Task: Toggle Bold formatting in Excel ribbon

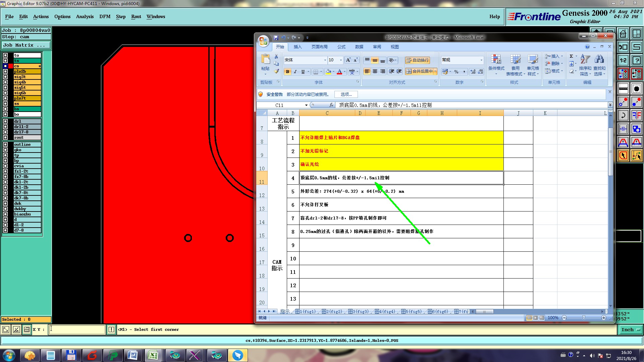Action: 287,72
